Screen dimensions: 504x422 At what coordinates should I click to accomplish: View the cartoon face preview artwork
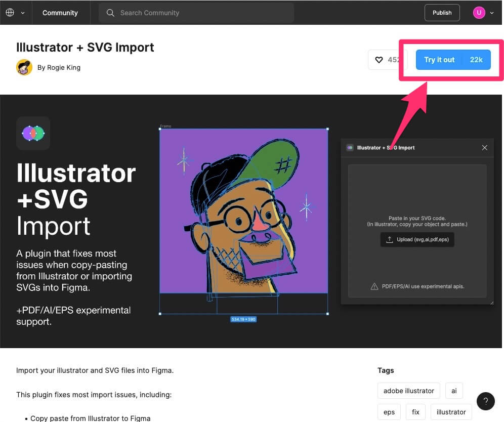(243, 211)
